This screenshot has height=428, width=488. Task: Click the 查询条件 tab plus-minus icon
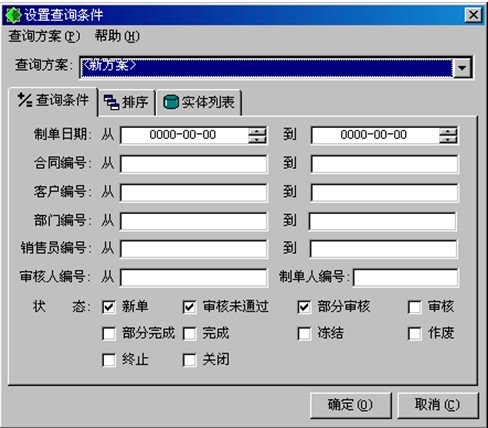coord(25,100)
